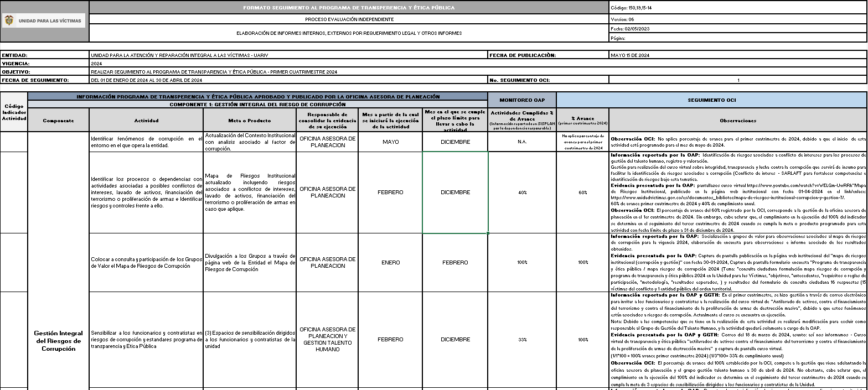Image resolution: width=868 pixels, height=390 pixels.
Task: Click the 'MONITOREO OAP' header cell
Action: coord(522,100)
